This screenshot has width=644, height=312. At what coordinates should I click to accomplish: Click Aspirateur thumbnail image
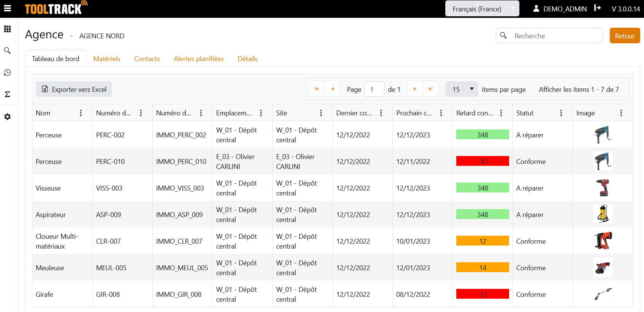(603, 214)
